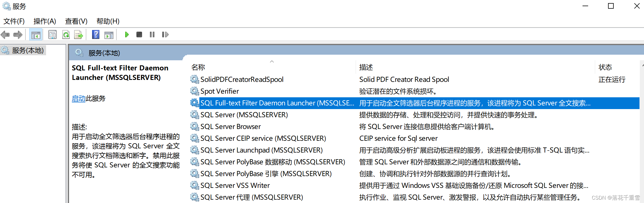644x203 pixels.
Task: Click the Export List toolbar icon
Action: tap(79, 35)
